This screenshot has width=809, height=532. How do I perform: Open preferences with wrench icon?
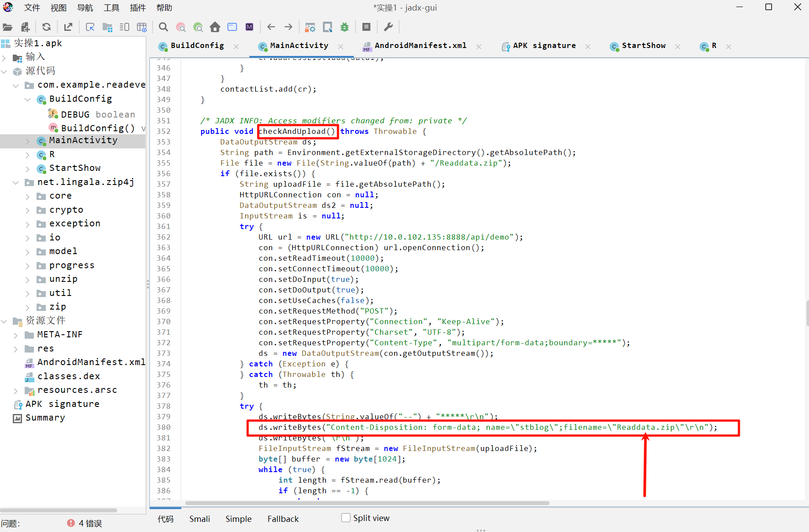click(388, 27)
